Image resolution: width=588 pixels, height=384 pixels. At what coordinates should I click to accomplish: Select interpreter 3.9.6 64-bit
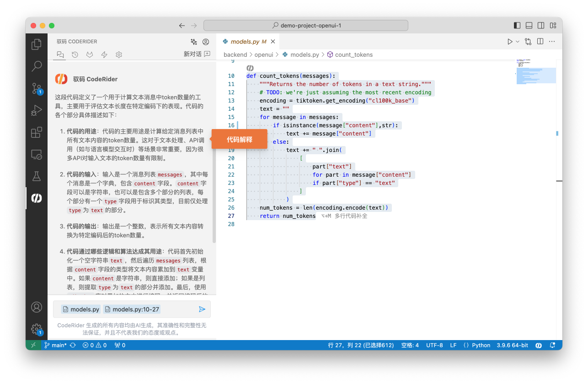[x=512, y=345]
